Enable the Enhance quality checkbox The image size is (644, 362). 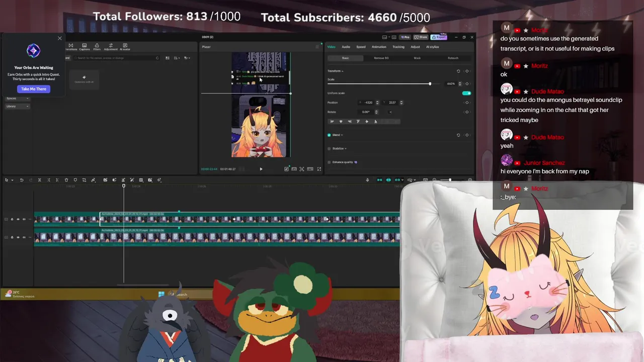pyautogui.click(x=329, y=162)
